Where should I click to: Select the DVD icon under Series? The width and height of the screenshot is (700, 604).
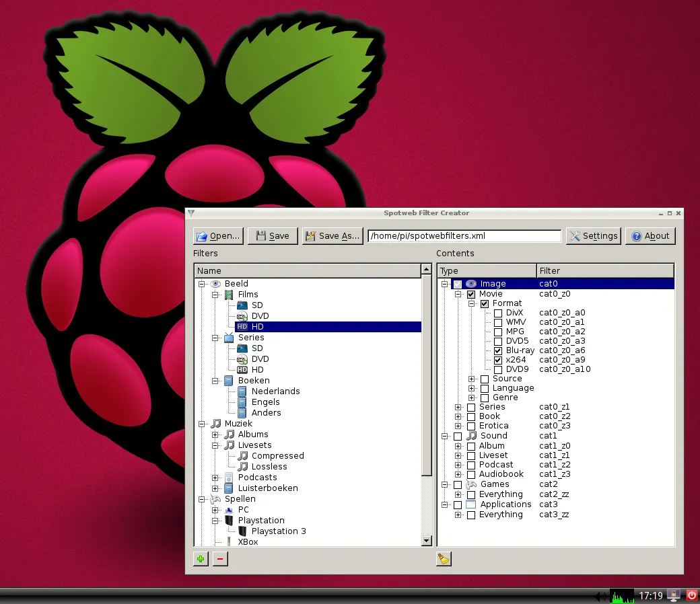coord(242,358)
